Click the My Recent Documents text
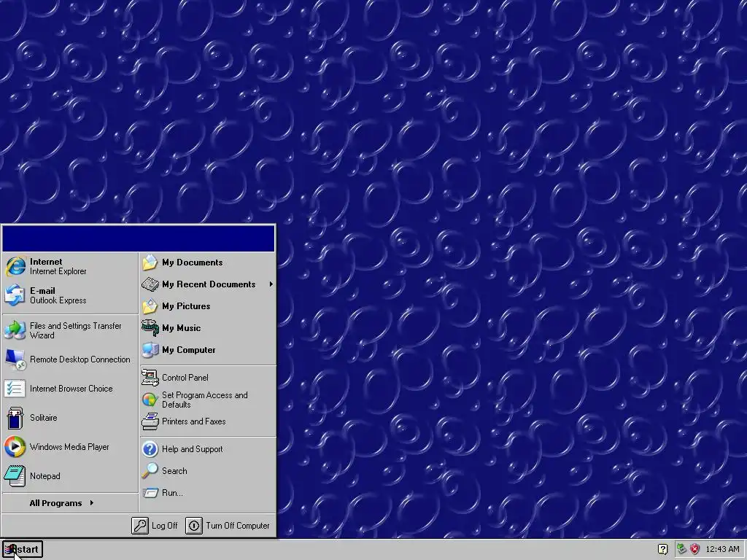This screenshot has height=560, width=747. coord(209,284)
